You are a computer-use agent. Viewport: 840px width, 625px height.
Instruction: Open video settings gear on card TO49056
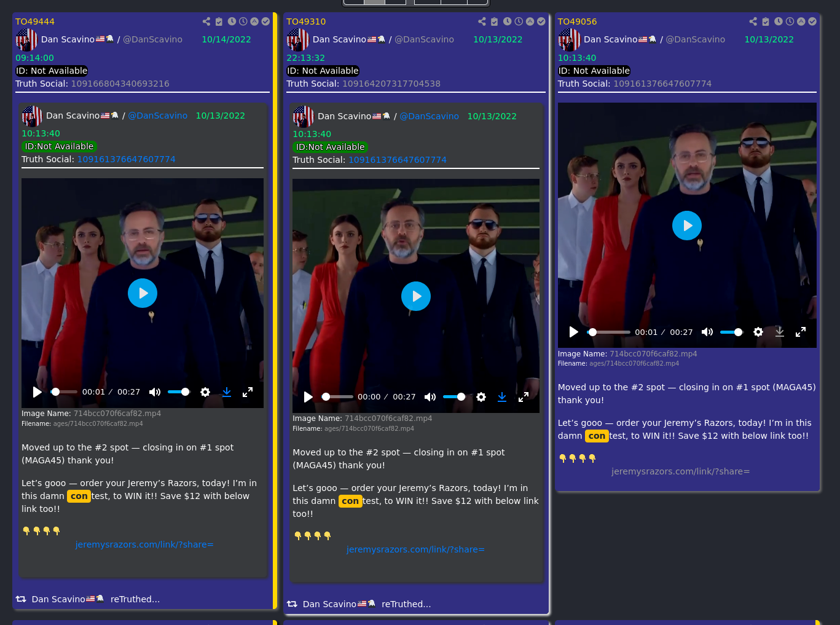click(758, 332)
